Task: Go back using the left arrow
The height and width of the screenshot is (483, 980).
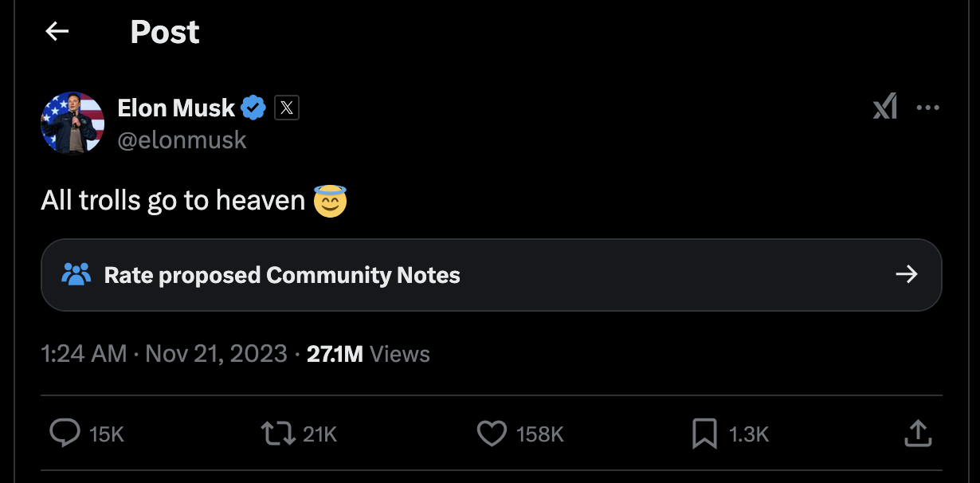Action: pyautogui.click(x=57, y=32)
